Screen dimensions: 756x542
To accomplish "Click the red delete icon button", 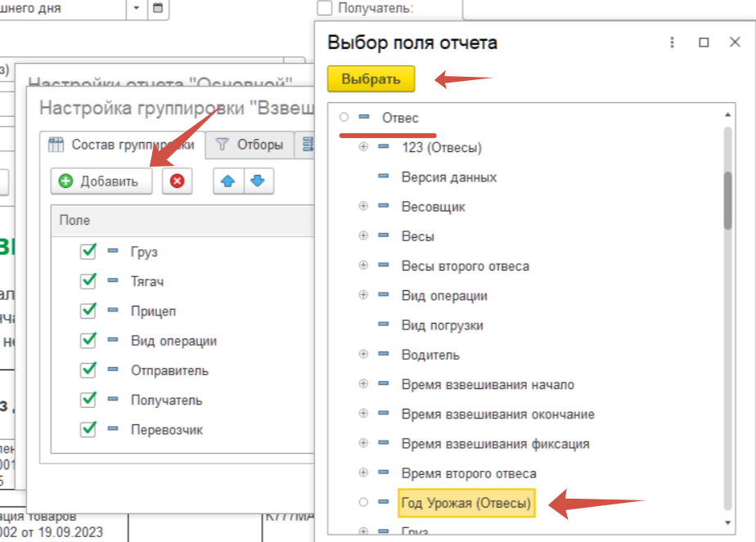I will 177,181.
